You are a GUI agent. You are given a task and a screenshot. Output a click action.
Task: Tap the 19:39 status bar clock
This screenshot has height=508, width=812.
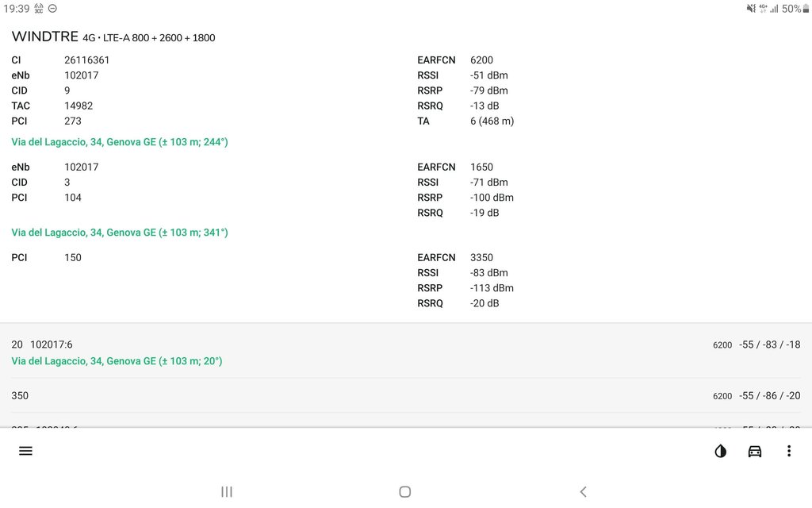[x=16, y=9]
